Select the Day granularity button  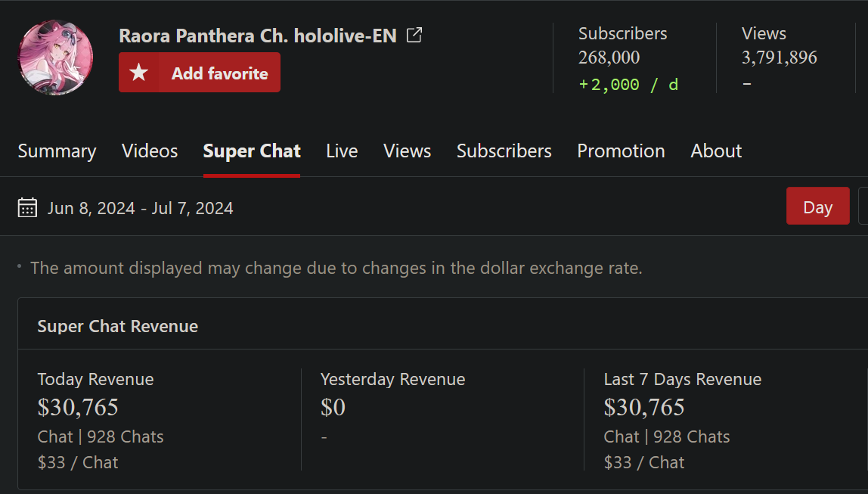pyautogui.click(x=817, y=206)
